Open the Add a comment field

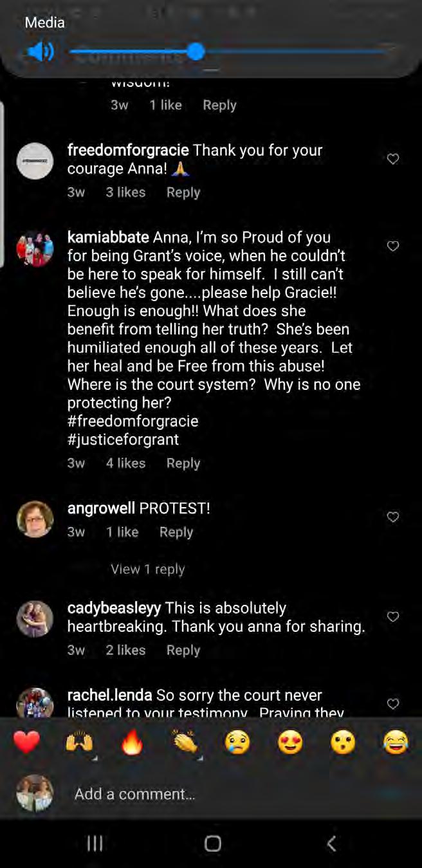coord(193,794)
